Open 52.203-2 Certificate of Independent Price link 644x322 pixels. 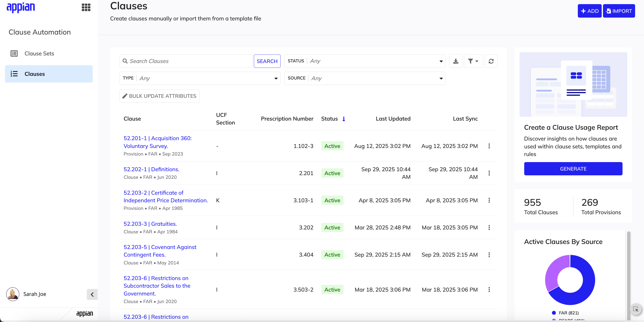point(166,197)
